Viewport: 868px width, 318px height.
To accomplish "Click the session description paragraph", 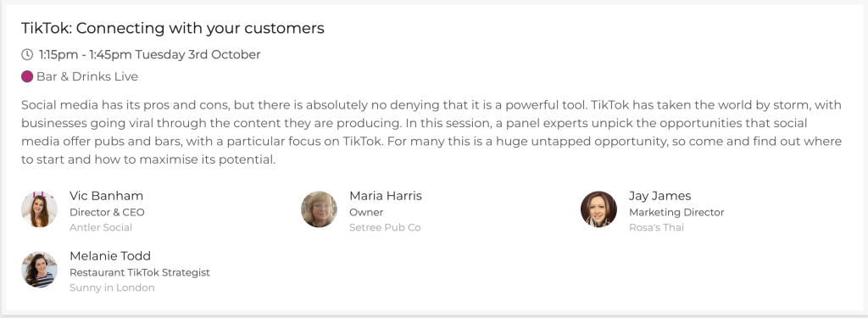I will point(431,131).
